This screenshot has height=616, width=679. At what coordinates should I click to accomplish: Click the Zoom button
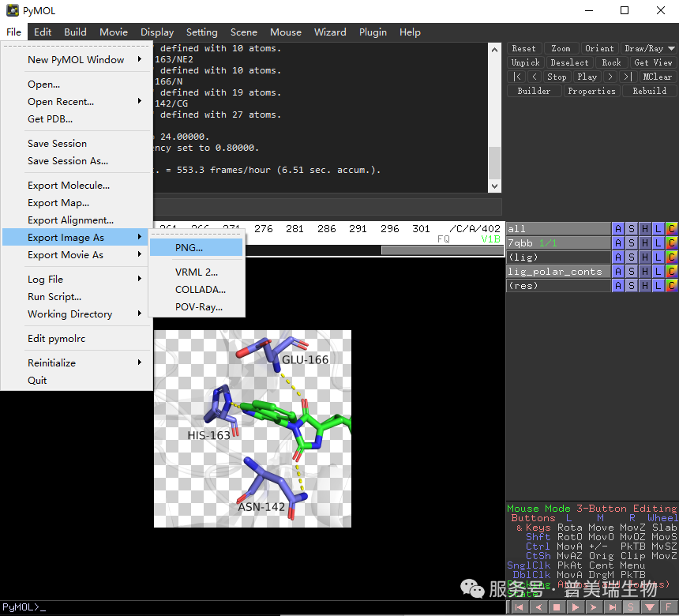pos(561,48)
